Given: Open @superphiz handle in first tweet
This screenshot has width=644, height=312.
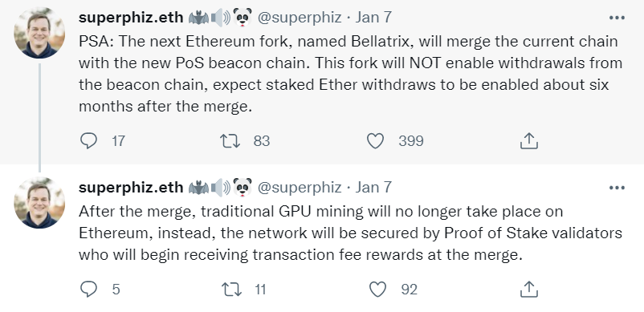Looking at the screenshot, I should pos(300,17).
